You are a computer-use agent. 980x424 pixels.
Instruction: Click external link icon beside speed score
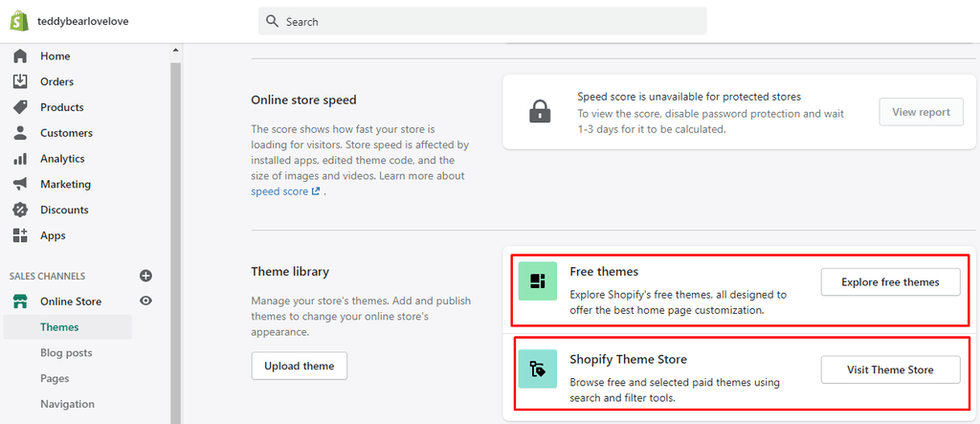(315, 192)
